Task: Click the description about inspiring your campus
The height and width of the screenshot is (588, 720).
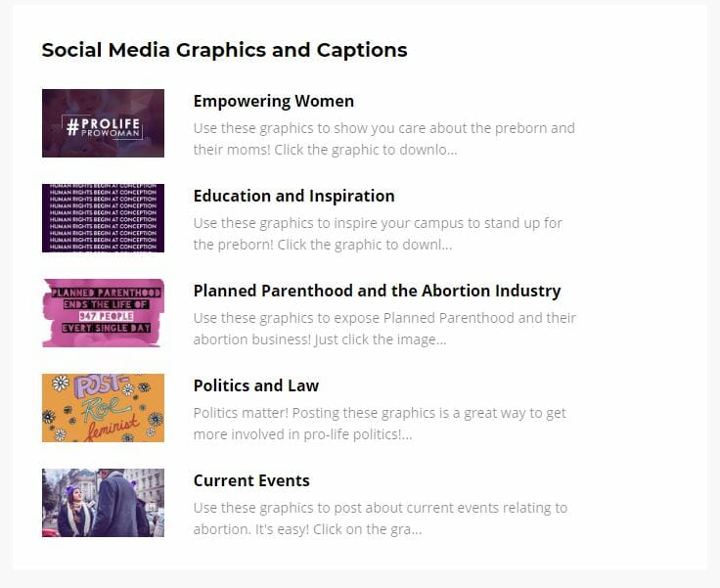Action: pos(378,234)
